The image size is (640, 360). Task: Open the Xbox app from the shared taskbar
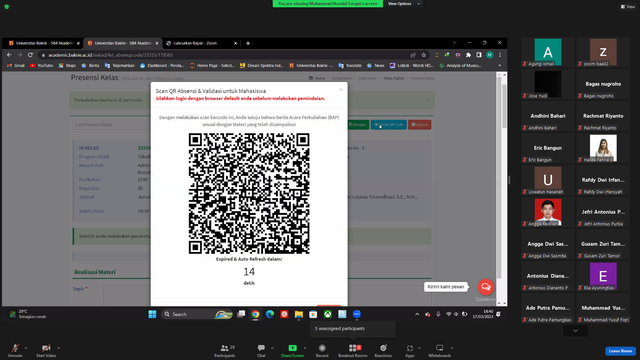[x=328, y=314]
